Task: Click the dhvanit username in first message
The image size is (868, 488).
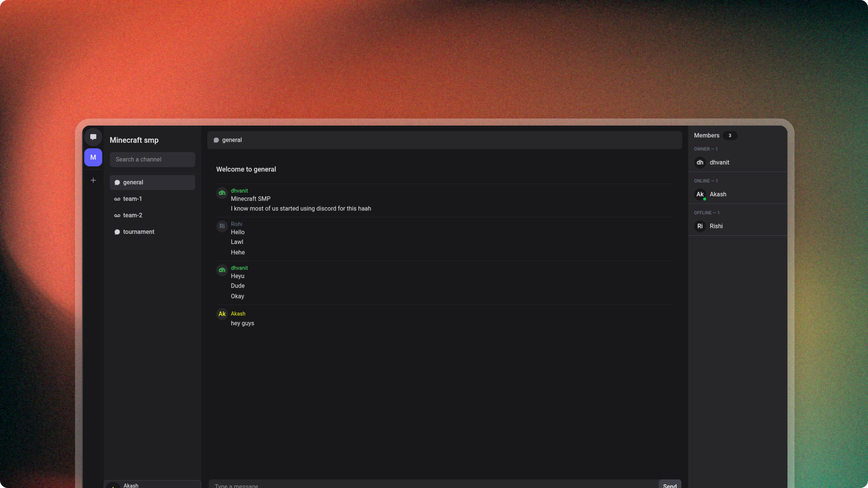Action: click(x=239, y=191)
